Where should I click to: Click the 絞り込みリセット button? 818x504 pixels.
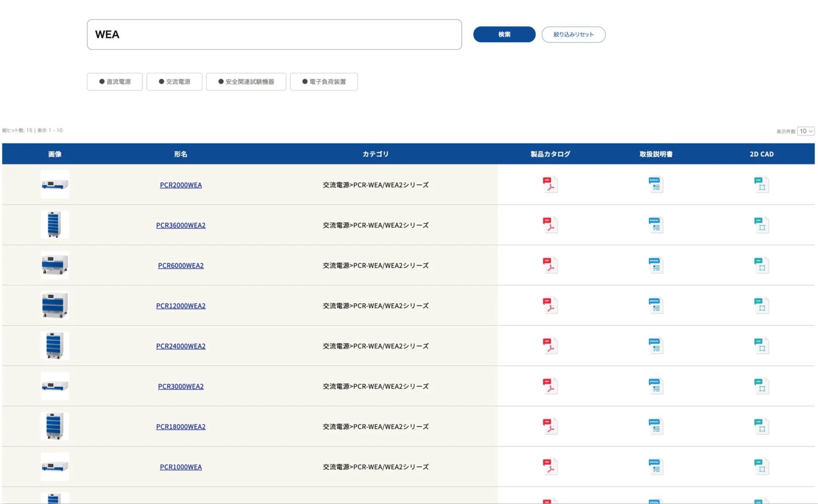pyautogui.click(x=573, y=34)
